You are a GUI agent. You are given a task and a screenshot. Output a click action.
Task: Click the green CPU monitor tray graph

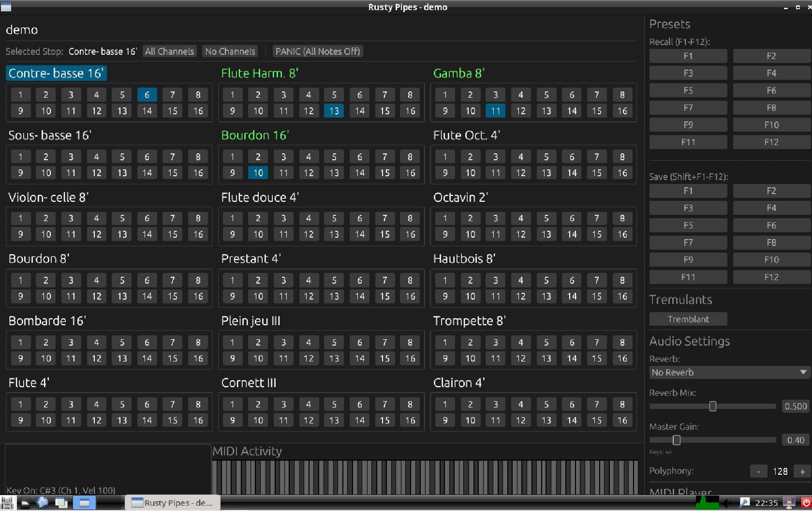pos(708,503)
